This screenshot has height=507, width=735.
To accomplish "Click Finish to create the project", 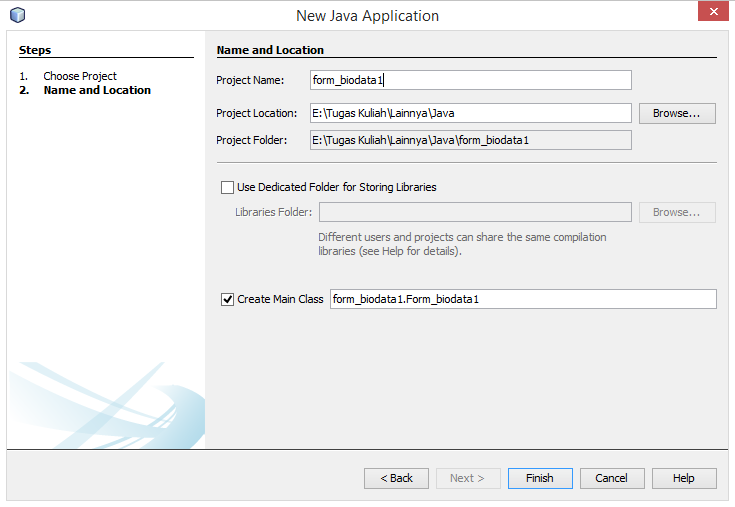I will [540, 478].
